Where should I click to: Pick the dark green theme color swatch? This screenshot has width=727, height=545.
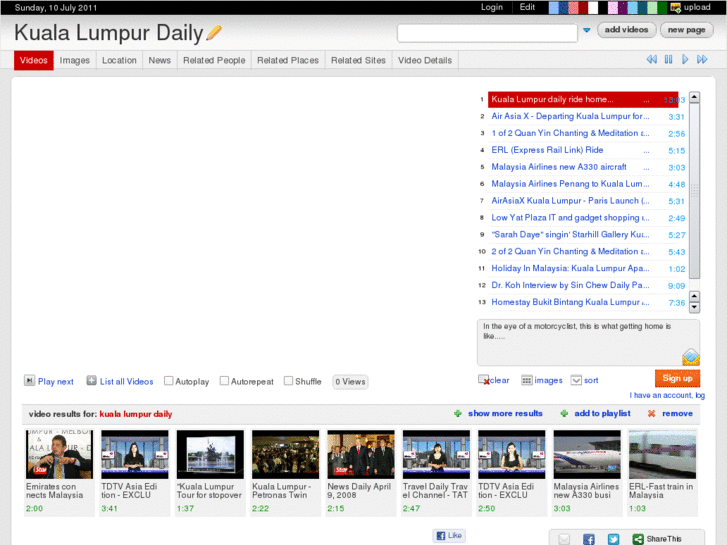coord(662,7)
